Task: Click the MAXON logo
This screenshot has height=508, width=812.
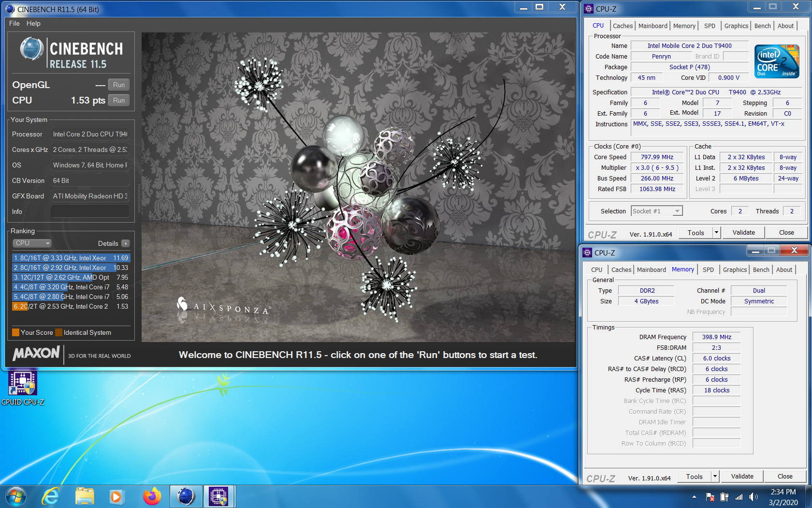Action: [36, 353]
